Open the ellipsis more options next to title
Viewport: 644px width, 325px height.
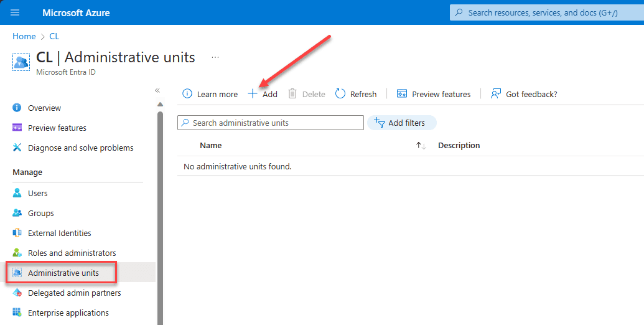point(215,57)
